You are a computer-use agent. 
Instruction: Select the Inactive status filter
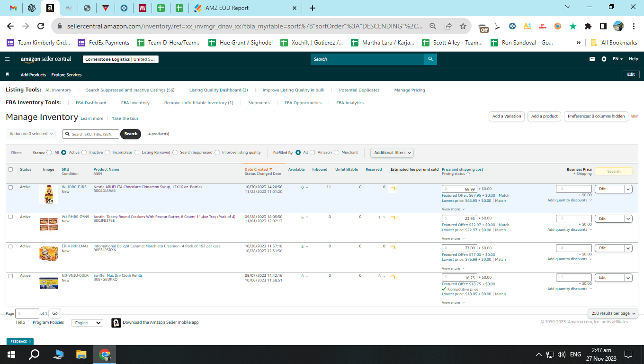[84, 153]
